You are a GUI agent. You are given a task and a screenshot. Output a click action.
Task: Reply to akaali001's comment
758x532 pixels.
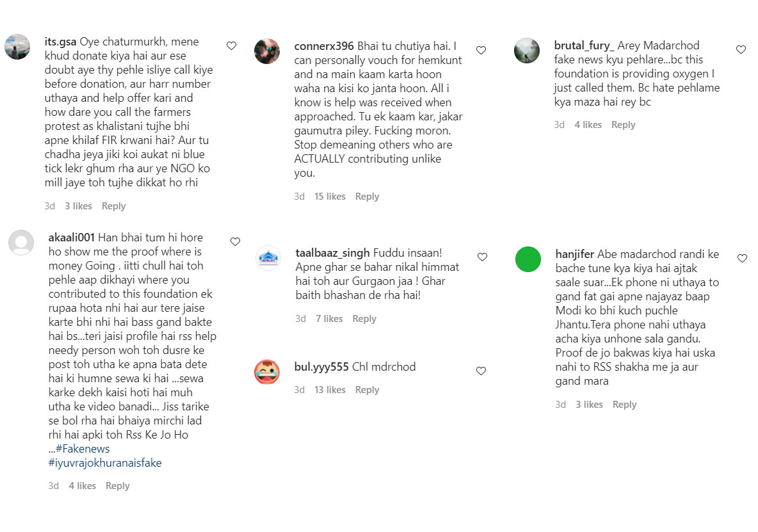tap(117, 486)
